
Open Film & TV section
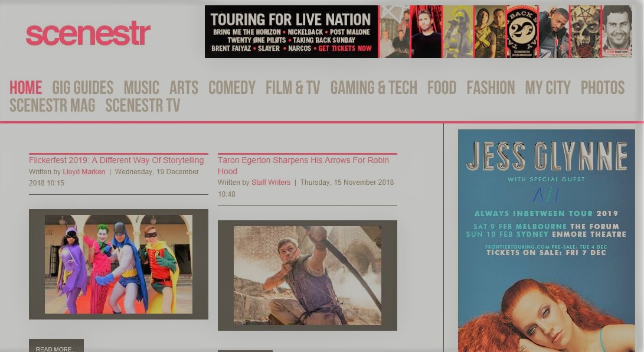pyautogui.click(x=292, y=88)
